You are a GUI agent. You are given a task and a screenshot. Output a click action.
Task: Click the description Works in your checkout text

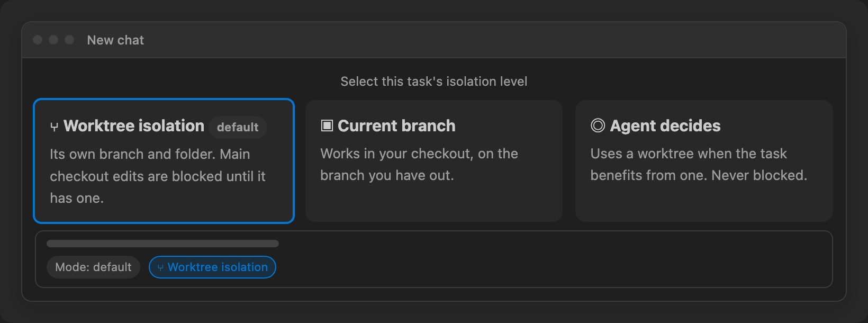coord(419,164)
